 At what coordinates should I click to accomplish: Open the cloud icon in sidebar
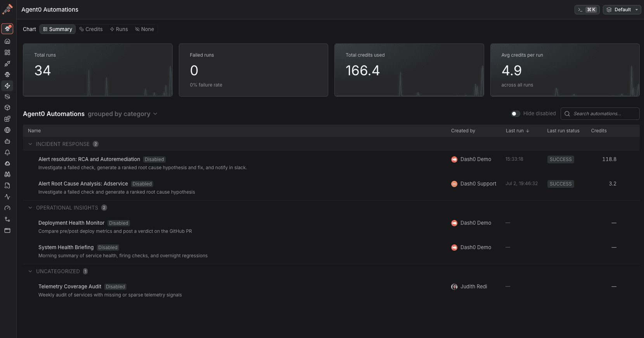[x=7, y=163]
